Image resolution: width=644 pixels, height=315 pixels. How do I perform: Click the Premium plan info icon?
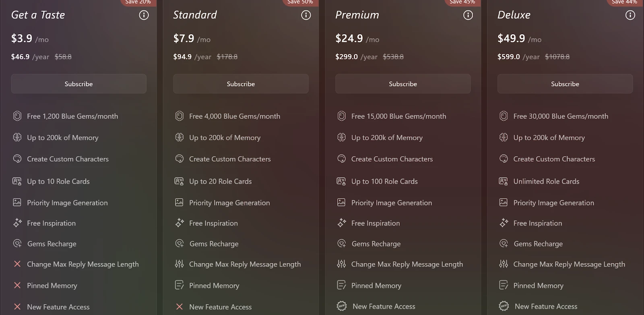coord(468,15)
